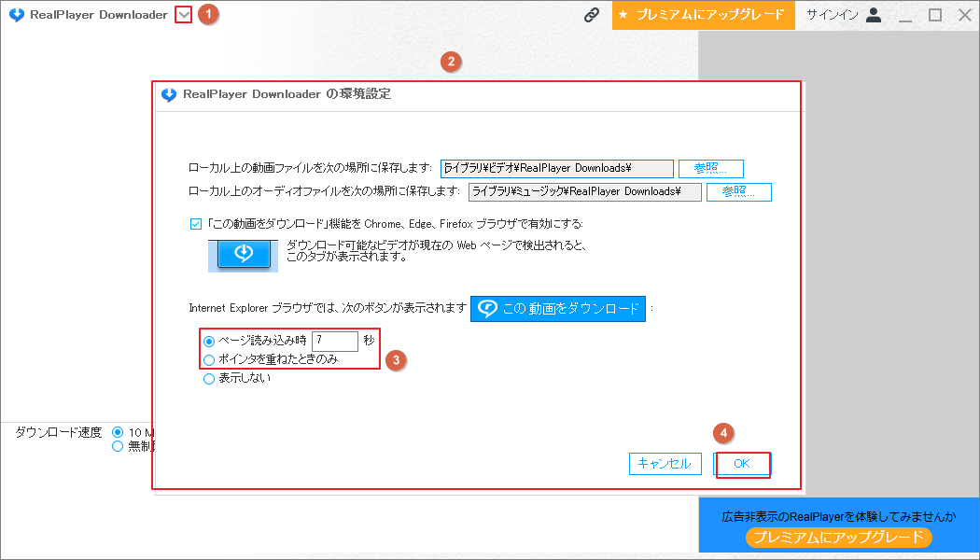The height and width of the screenshot is (560, 980).
Task: Toggle the「この動画をダウンロード」browser feature checkbox
Action: click(x=196, y=224)
